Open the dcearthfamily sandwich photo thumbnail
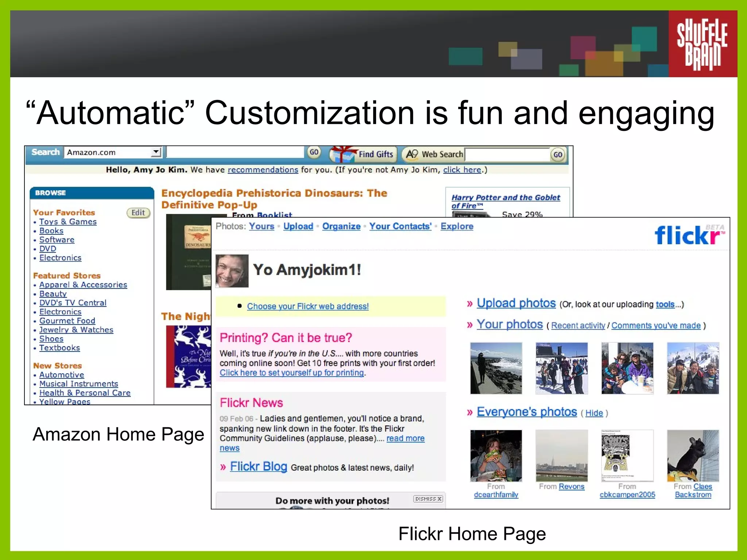This screenshot has height=560, width=747. [496, 456]
